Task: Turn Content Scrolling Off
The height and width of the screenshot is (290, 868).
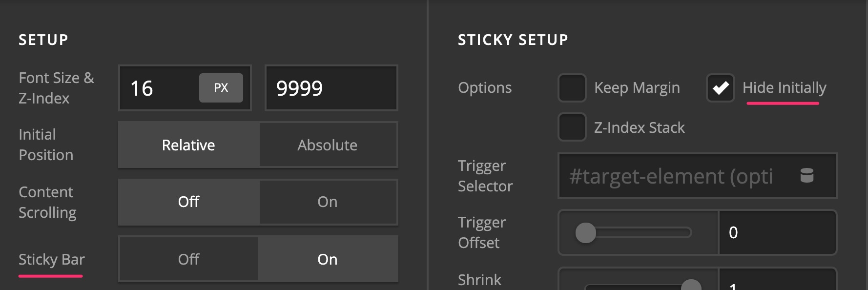Action: pos(188,202)
